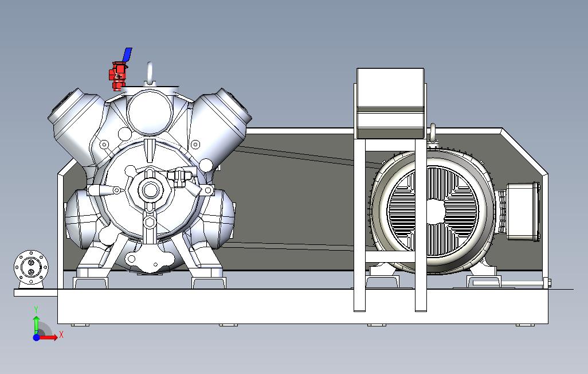Select the motor lifting eye hook
The image size is (588, 374).
[433, 134]
